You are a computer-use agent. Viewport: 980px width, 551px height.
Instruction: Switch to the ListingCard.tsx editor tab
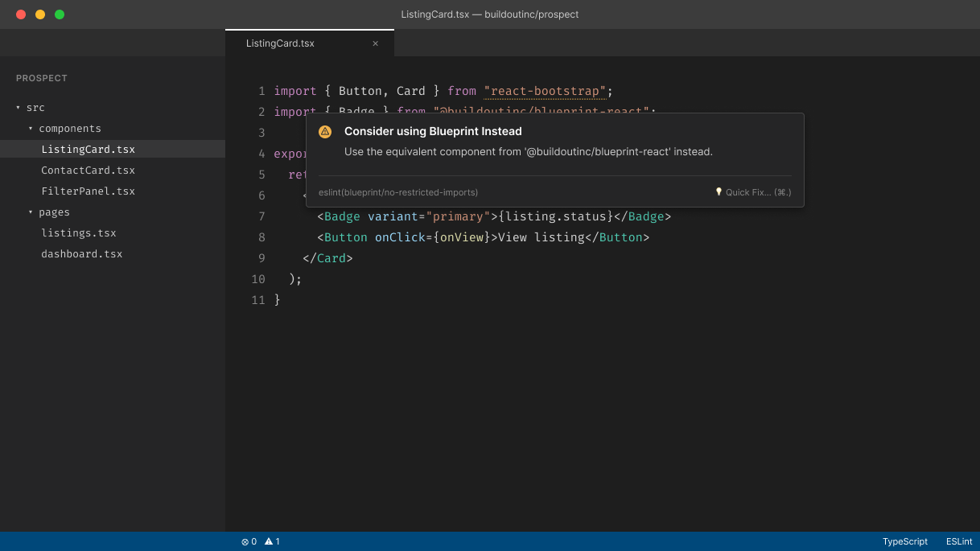point(310,43)
